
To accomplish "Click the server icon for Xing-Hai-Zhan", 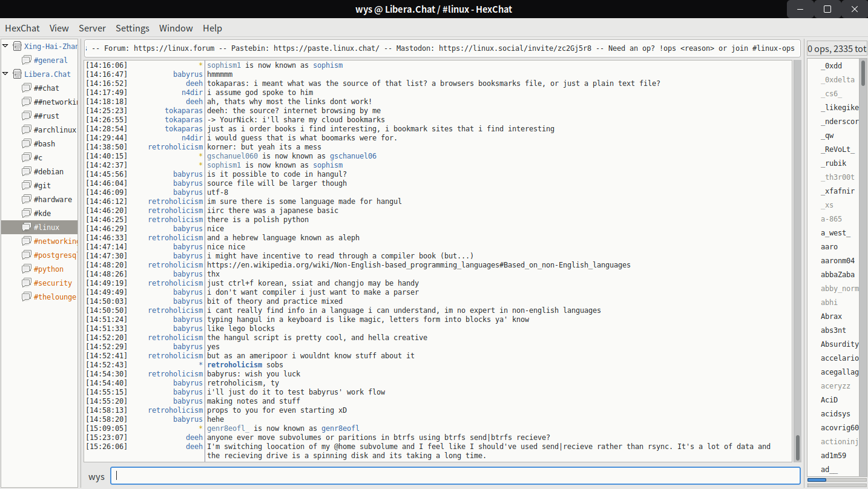I will click(x=17, y=46).
